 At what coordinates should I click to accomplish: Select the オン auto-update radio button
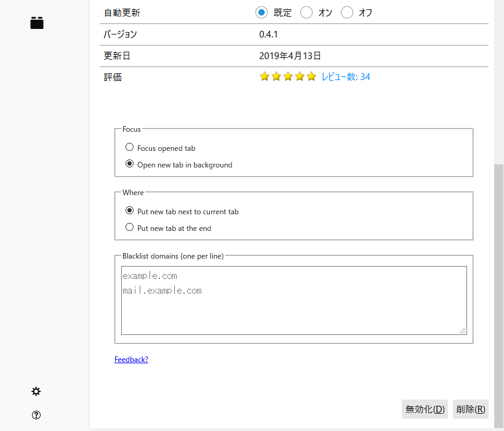pos(306,12)
